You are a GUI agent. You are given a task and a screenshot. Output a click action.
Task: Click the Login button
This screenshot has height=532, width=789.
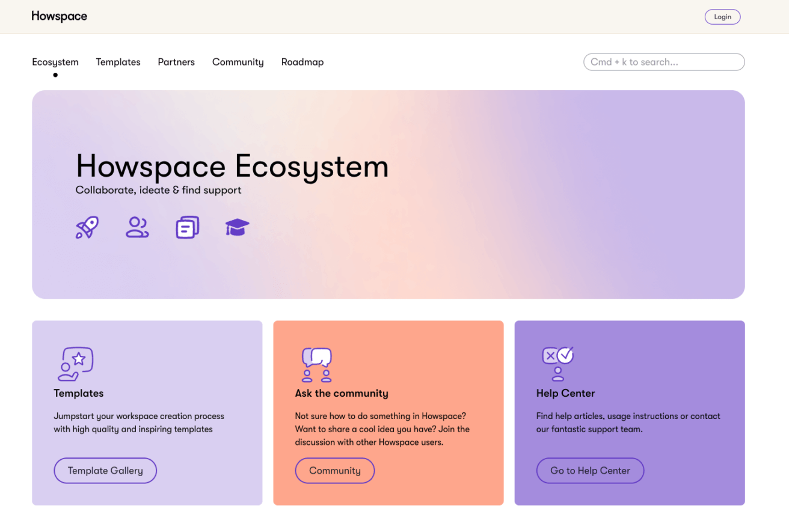(722, 17)
